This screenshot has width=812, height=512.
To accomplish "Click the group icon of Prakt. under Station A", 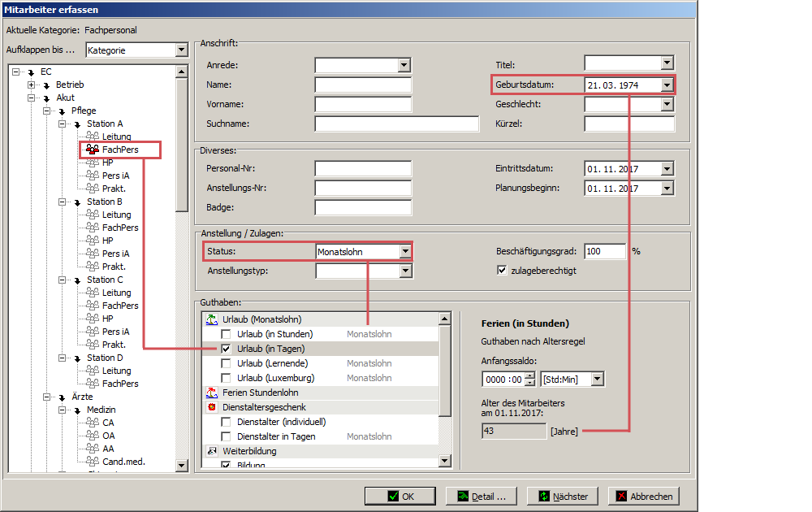I will point(93,189).
